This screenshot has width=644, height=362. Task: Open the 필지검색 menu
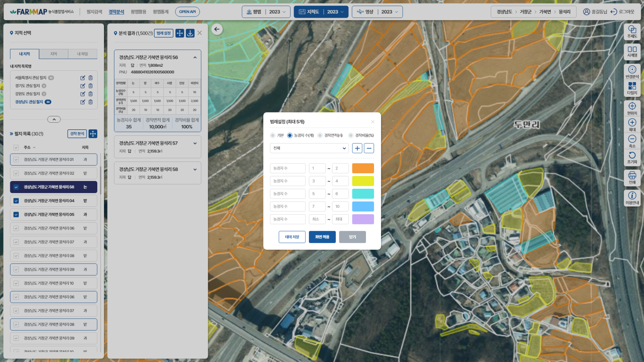click(x=94, y=12)
